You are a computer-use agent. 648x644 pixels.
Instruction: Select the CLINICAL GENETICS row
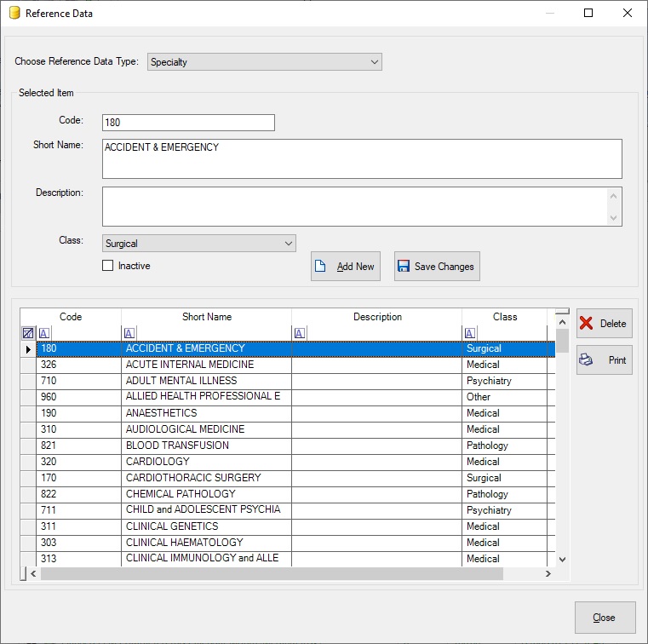[288, 526]
